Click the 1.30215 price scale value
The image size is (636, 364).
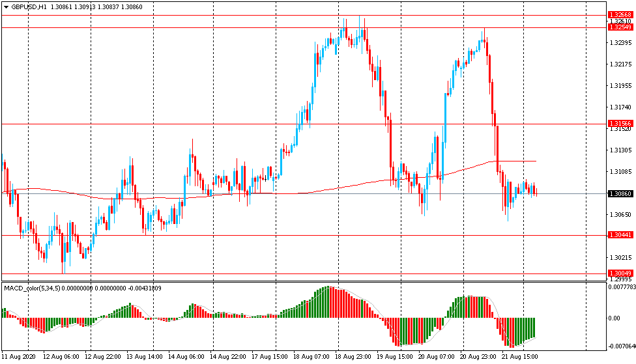pyautogui.click(x=621, y=257)
